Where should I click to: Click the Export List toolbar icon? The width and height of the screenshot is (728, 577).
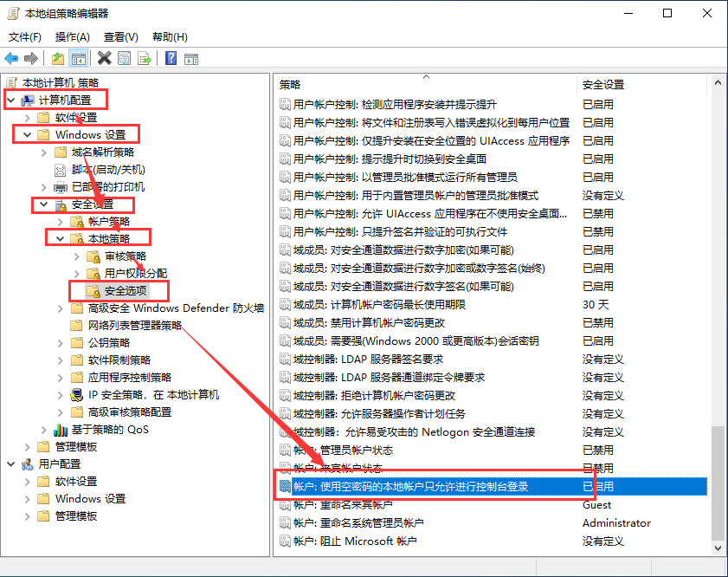tap(145, 58)
